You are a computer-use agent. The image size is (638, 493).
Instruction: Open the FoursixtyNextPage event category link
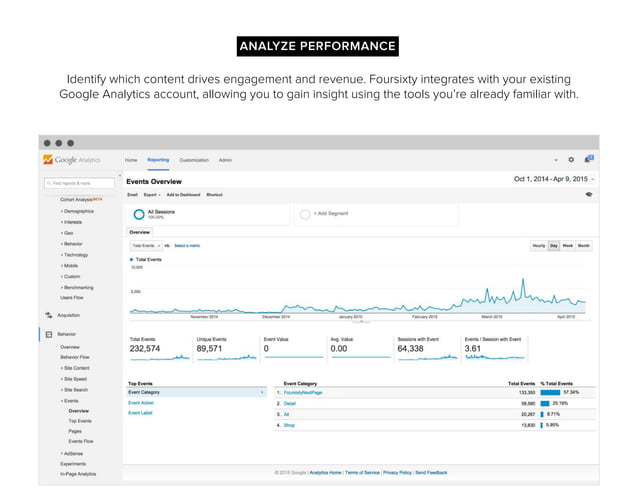coord(304,393)
